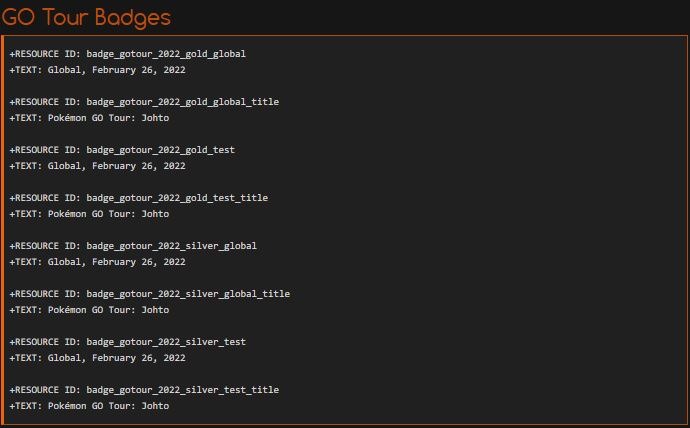Viewport: 690px width, 428px height.
Task: Click +TEXT label of last entry
Action: pyautogui.click(x=26, y=406)
